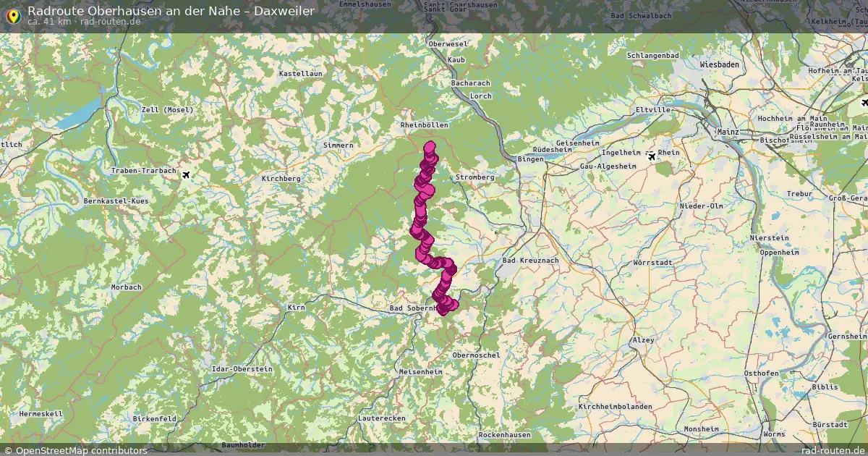Click the Simmern town label

(339, 145)
